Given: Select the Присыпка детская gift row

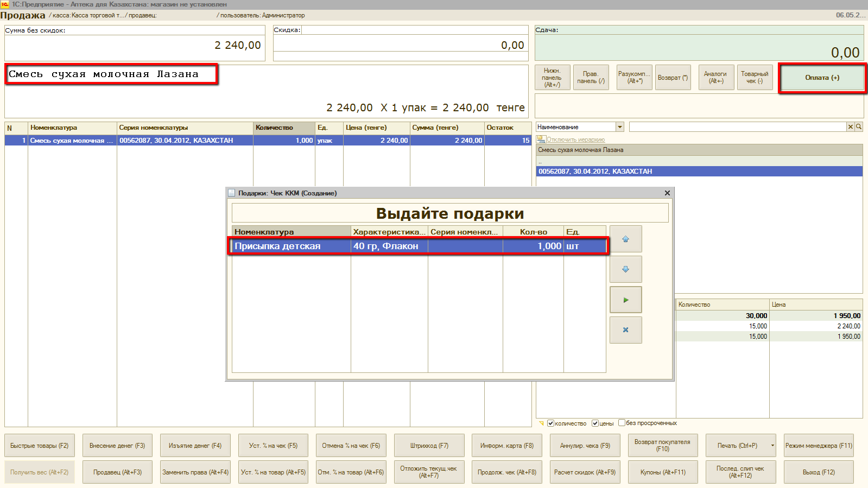Looking at the screenshot, I should (x=418, y=246).
